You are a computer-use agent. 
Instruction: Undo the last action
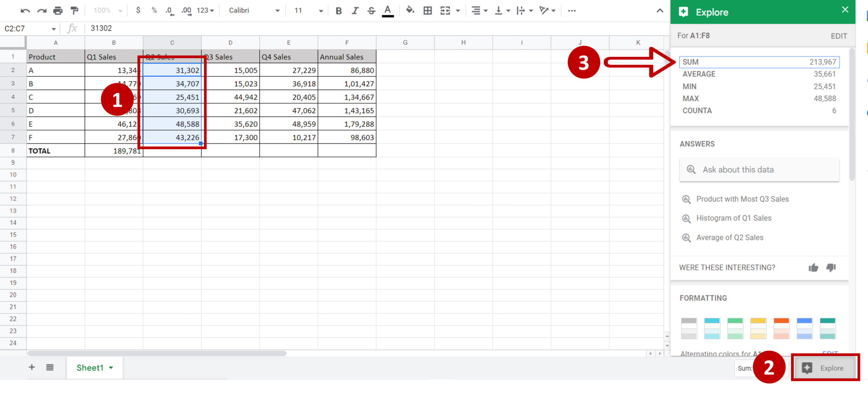click(x=25, y=11)
